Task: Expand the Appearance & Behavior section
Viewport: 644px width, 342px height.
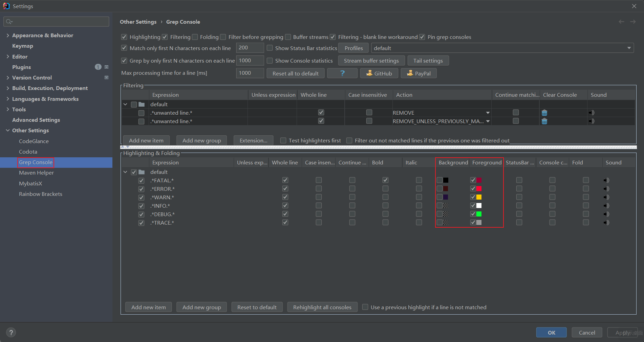Action: pos(8,35)
